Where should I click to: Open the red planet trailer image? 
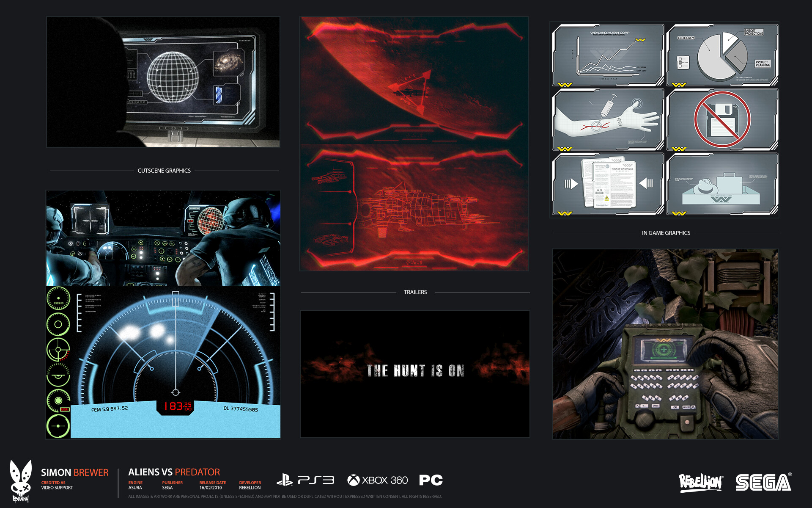coord(414,80)
